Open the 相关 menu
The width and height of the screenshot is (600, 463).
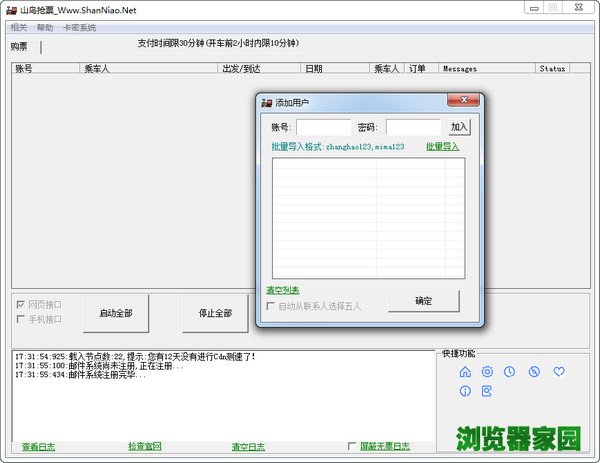tap(18, 27)
